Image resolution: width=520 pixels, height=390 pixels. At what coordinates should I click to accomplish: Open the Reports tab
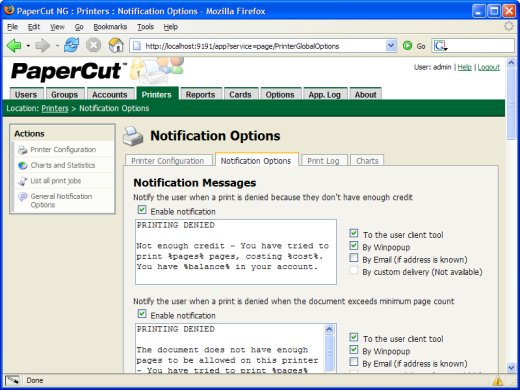pos(200,95)
